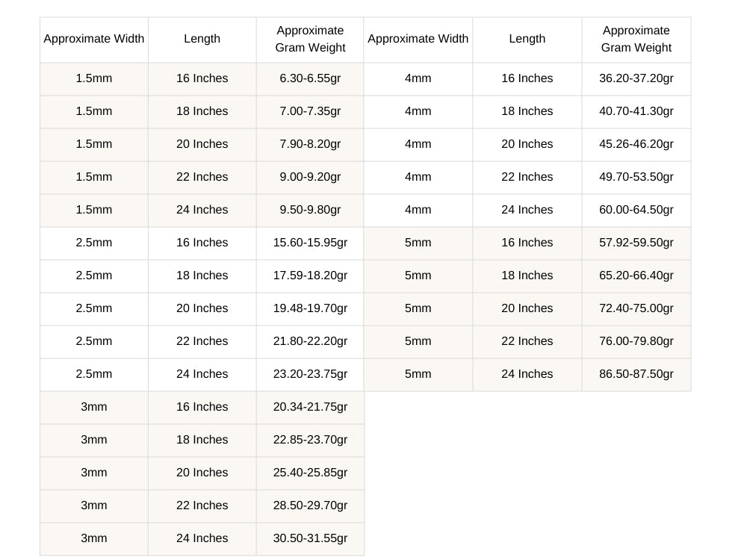The height and width of the screenshot is (560, 747).
Task: Select the 15.60-15.95gr weight cell
Action: [310, 243]
